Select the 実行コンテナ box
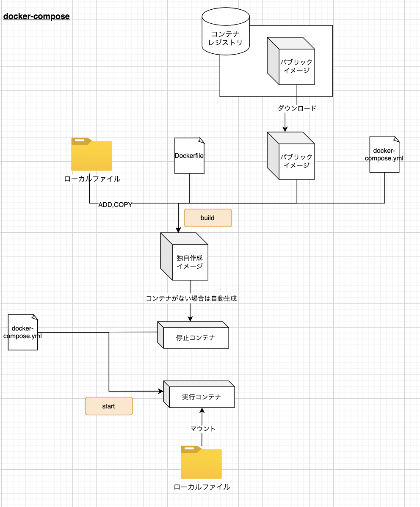The height and width of the screenshot is (507, 420). 199,394
